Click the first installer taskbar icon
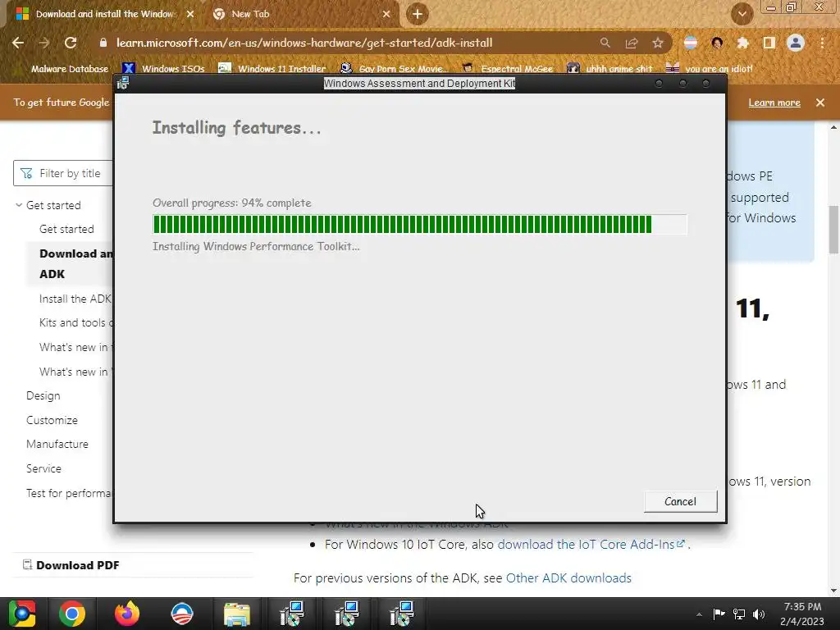The image size is (840, 630). pyautogui.click(x=292, y=614)
